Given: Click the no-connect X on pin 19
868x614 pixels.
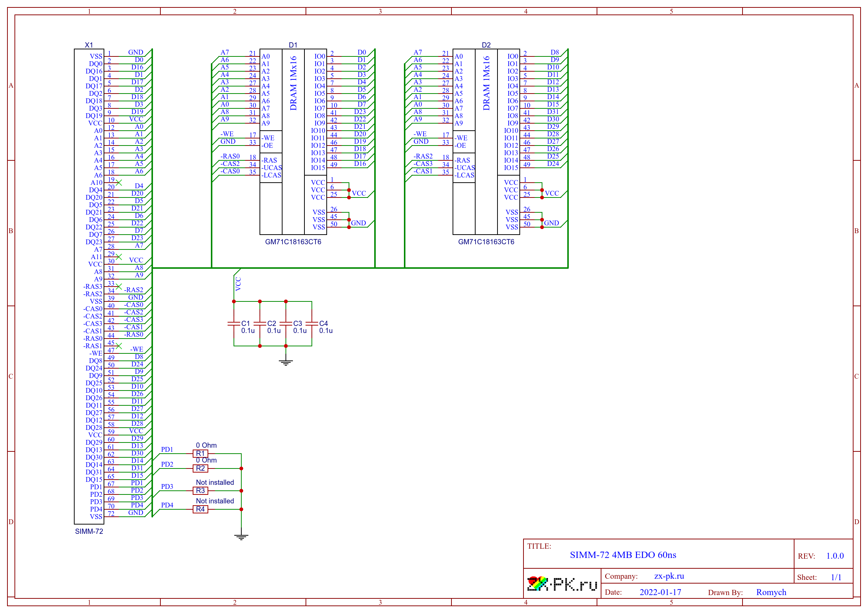Looking at the screenshot, I should coord(119,183).
